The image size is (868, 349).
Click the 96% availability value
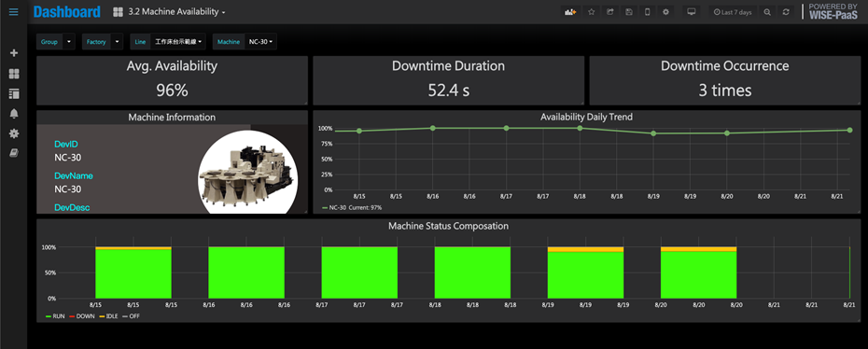(x=172, y=91)
